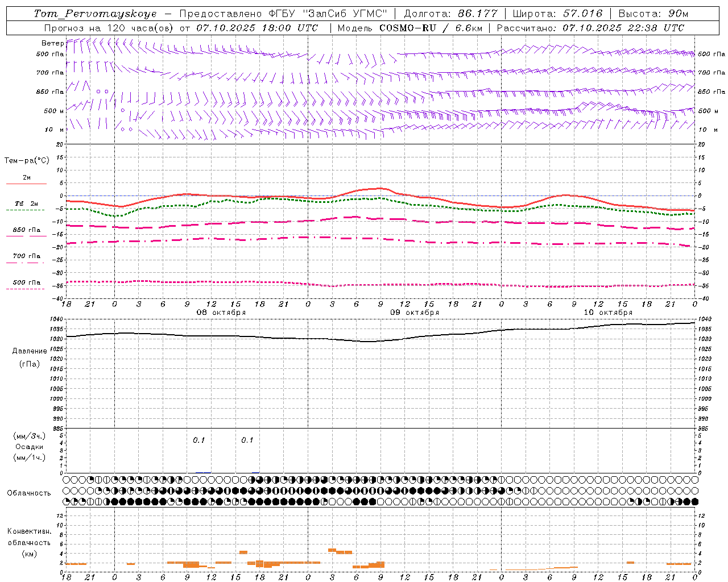
Task: Click the date label 09 октября
Action: 414,313
